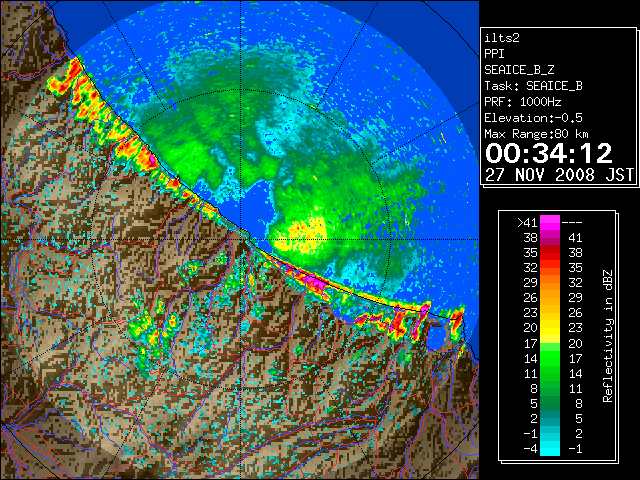This screenshot has width=640, height=480.
Task: Click the "---" legend label
Action: click(x=572, y=223)
